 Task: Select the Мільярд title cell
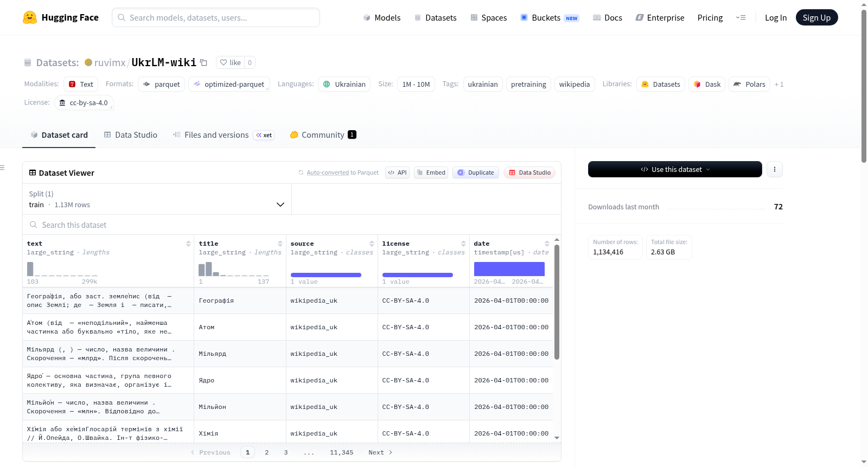(240, 354)
